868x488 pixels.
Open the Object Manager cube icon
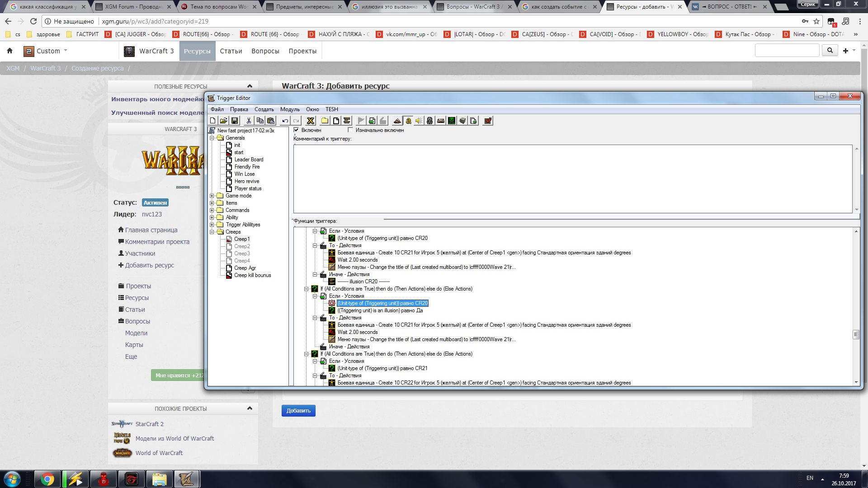coord(462,121)
